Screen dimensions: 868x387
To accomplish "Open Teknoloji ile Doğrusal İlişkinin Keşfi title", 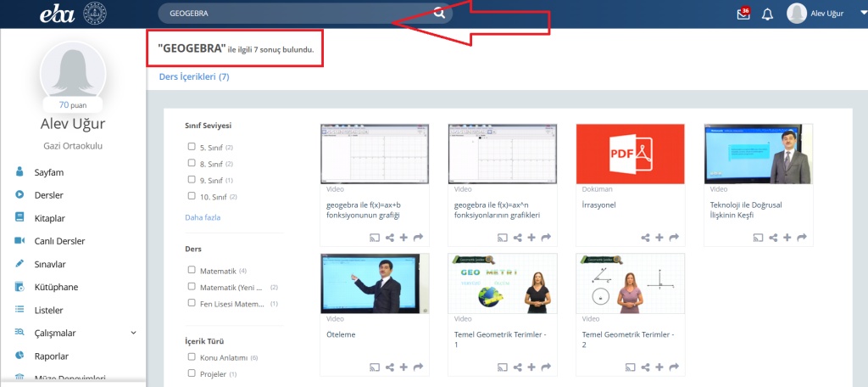I will [746, 210].
